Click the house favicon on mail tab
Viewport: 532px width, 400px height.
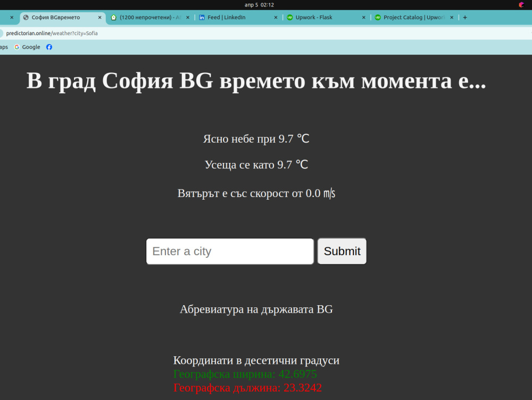[114, 18]
